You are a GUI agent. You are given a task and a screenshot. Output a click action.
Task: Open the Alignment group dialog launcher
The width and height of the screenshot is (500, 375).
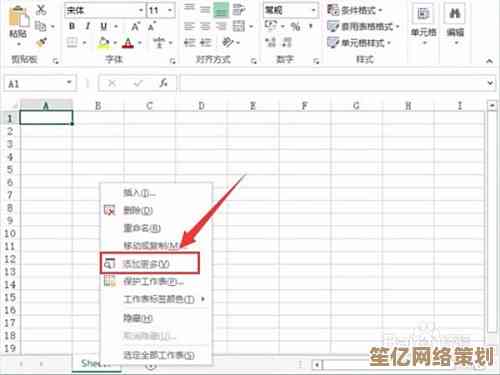click(x=254, y=61)
